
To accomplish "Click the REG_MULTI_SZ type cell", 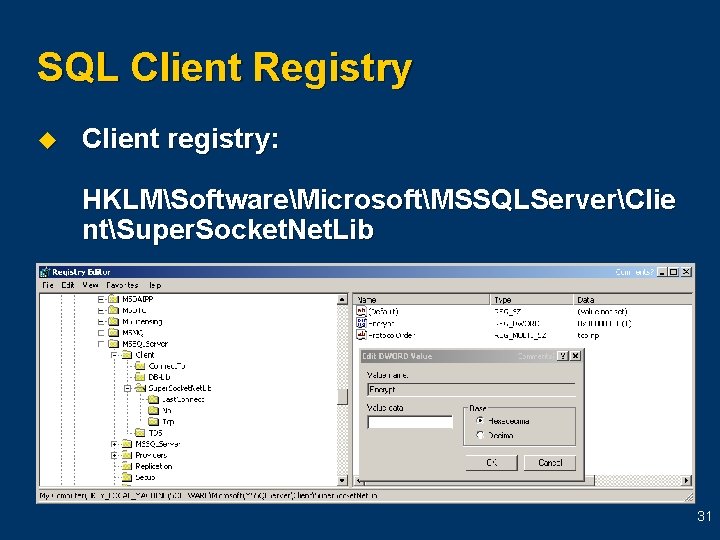I will pyautogui.click(x=521, y=335).
